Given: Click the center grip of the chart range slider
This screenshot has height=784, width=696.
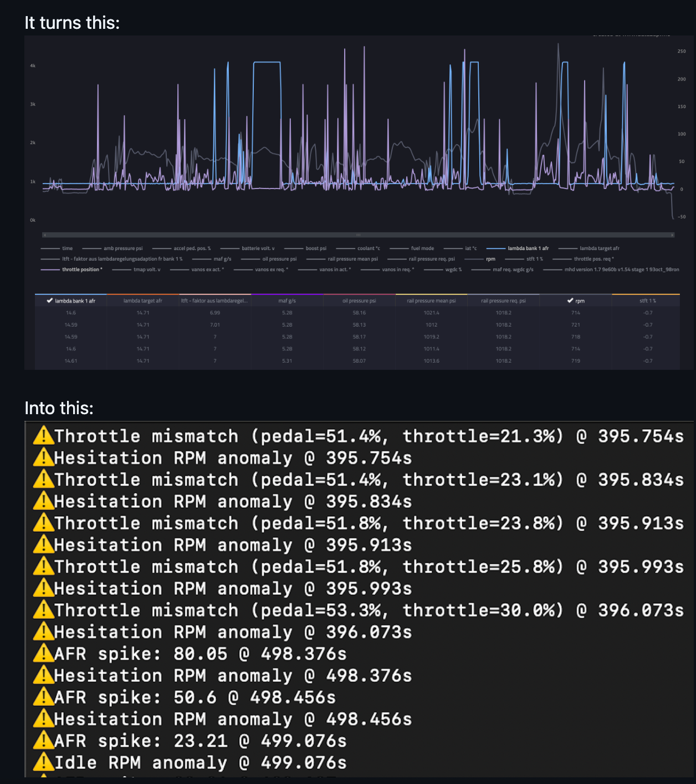Looking at the screenshot, I should tap(358, 235).
